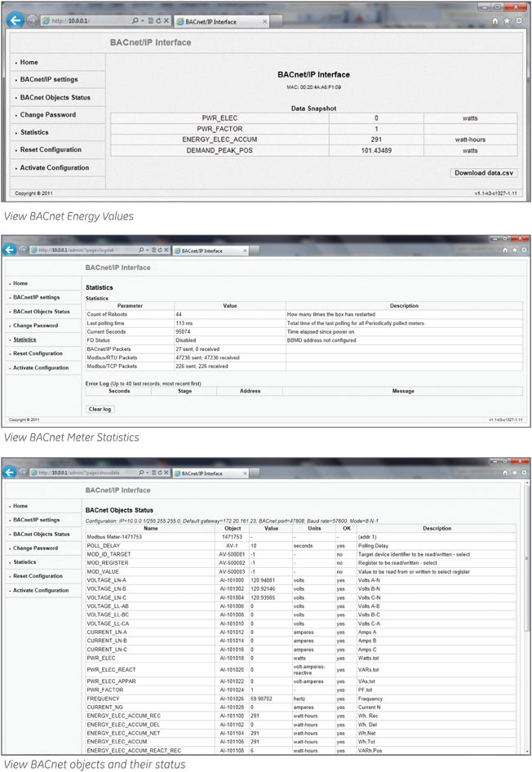Open BACnet/IP settings in Data Snapshot window sidebar

pos(49,79)
